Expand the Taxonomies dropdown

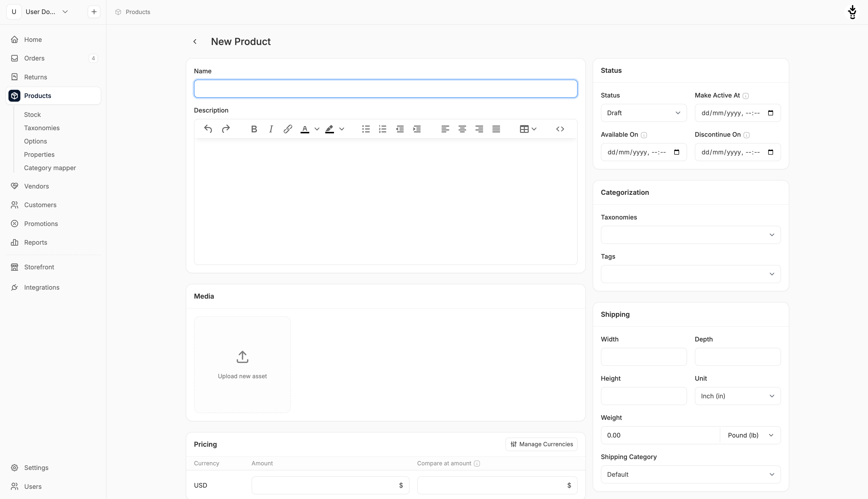coord(690,235)
